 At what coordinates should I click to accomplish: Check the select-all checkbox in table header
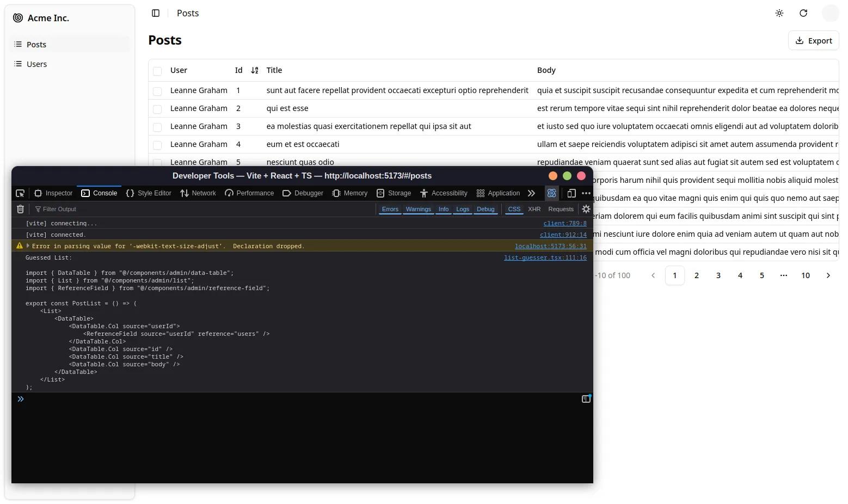tap(157, 71)
